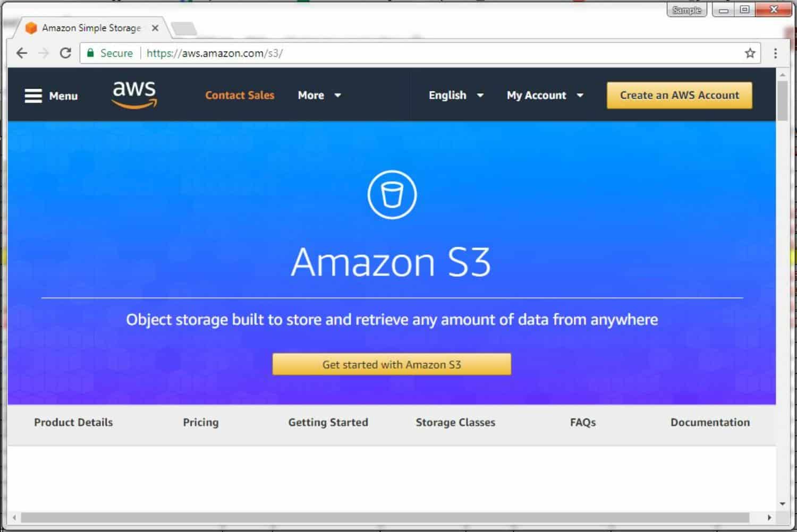Click the scroll left arrow
Viewport: 797px width, 532px height.
14,517
